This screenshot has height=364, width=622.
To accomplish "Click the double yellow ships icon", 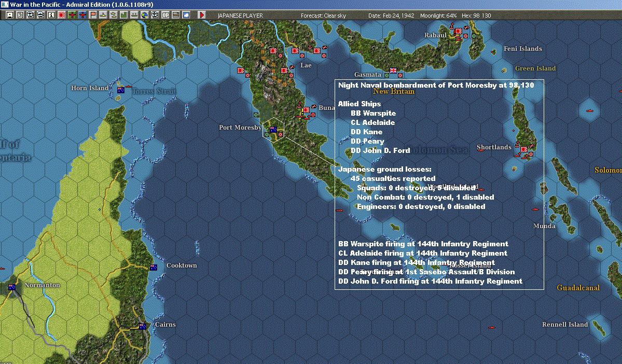I will click(114, 15).
